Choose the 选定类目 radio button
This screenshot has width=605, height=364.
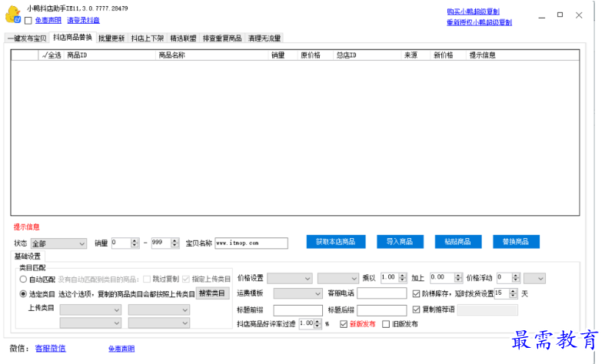23,294
